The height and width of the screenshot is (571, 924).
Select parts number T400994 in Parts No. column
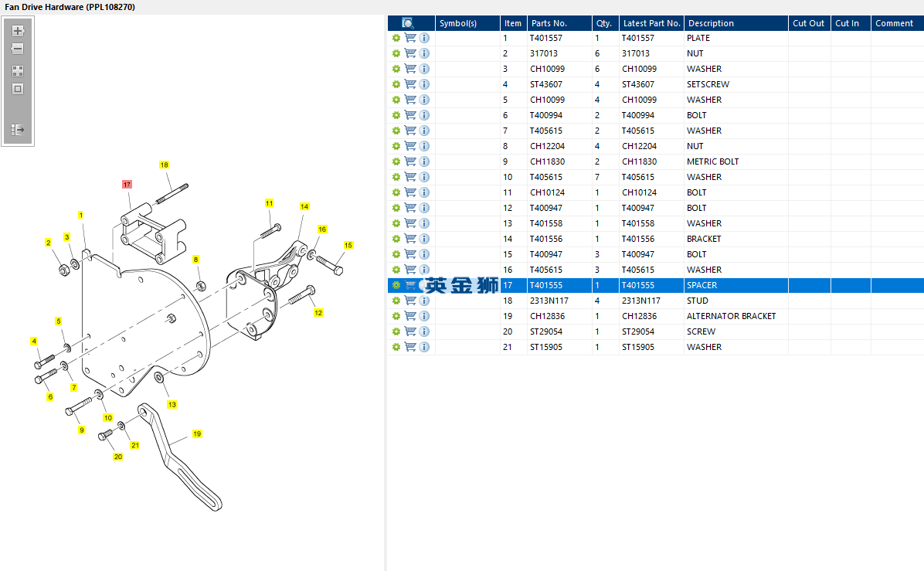pos(546,115)
